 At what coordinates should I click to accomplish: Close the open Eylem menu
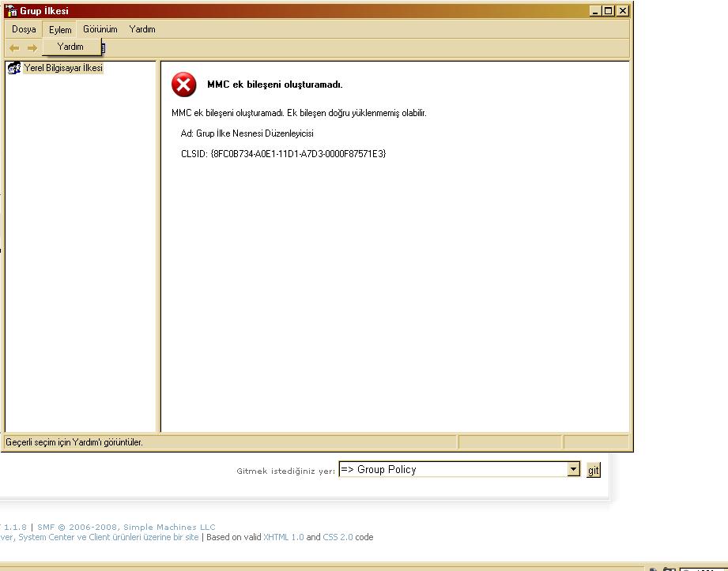click(x=60, y=30)
